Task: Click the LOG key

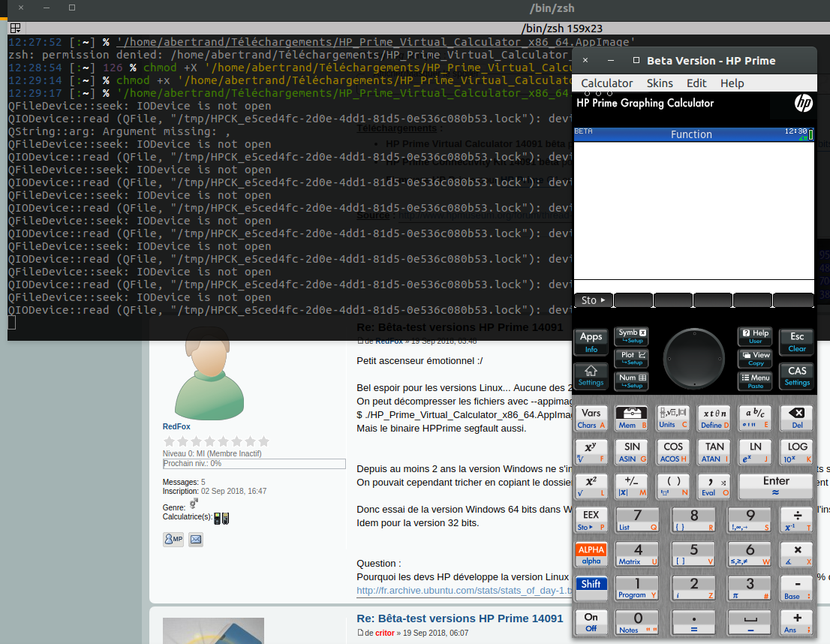Action: pyautogui.click(x=797, y=452)
